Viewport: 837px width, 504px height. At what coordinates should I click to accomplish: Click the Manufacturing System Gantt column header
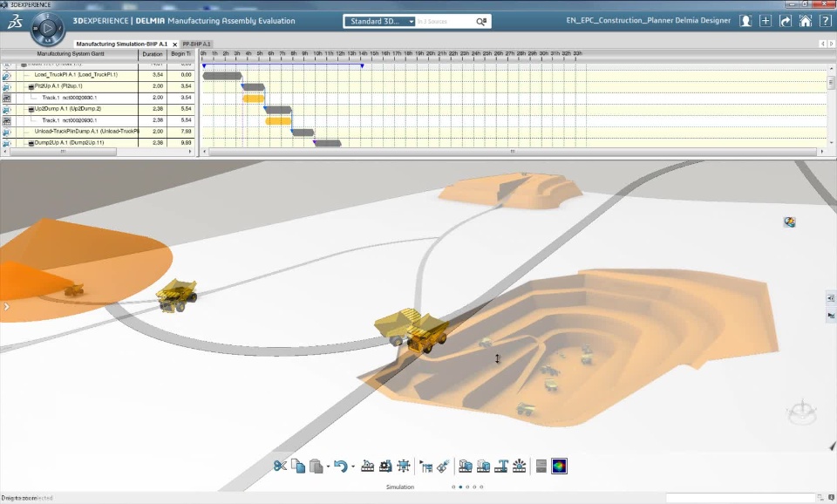pyautogui.click(x=70, y=54)
